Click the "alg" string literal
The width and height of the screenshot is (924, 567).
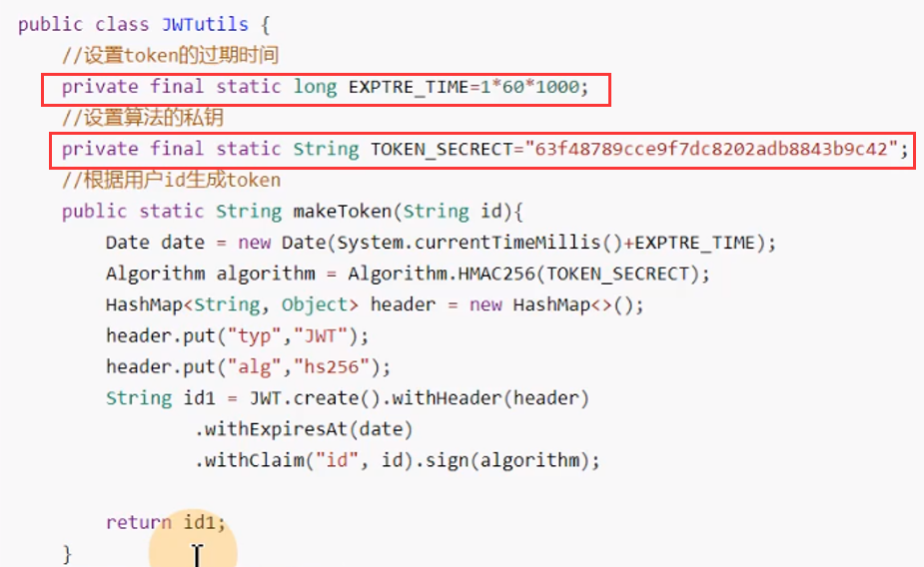(x=254, y=367)
